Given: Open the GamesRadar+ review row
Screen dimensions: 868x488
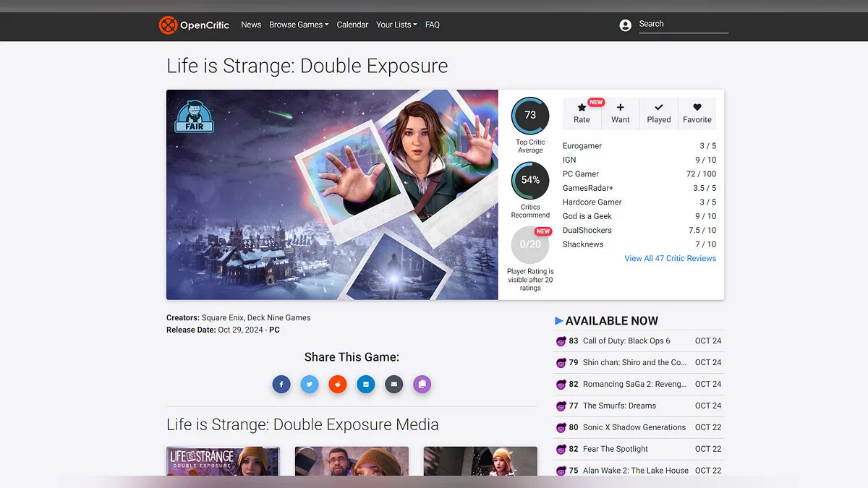Looking at the screenshot, I should pyautogui.click(x=639, y=188).
